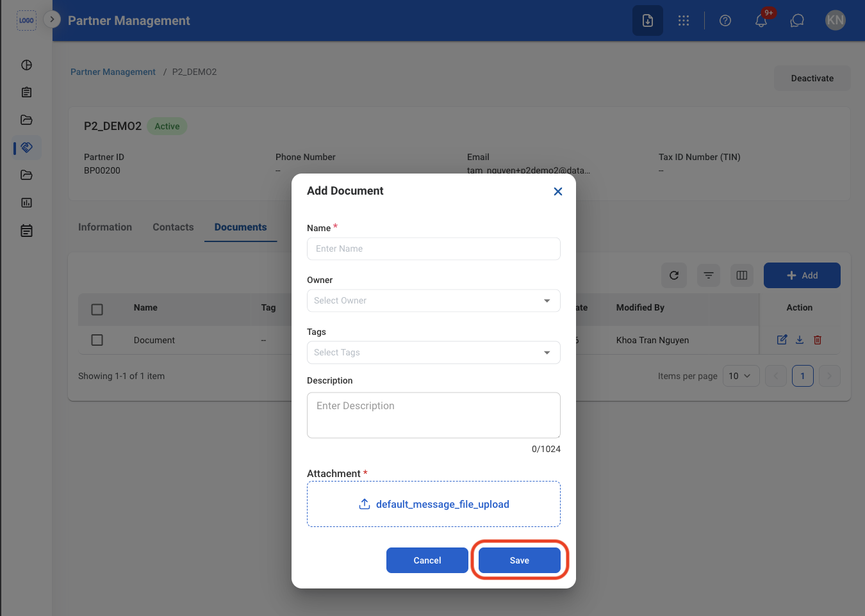The image size is (865, 616).
Task: Open the apps grid icon
Action: coord(684,20)
